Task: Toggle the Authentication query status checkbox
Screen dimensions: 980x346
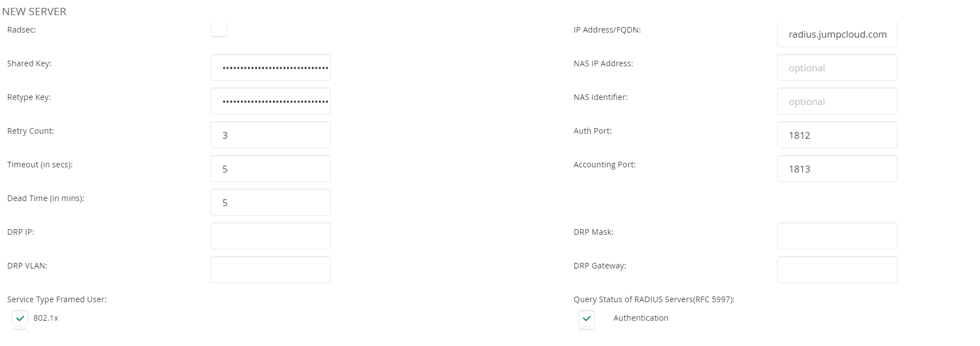Action: pyautogui.click(x=586, y=318)
